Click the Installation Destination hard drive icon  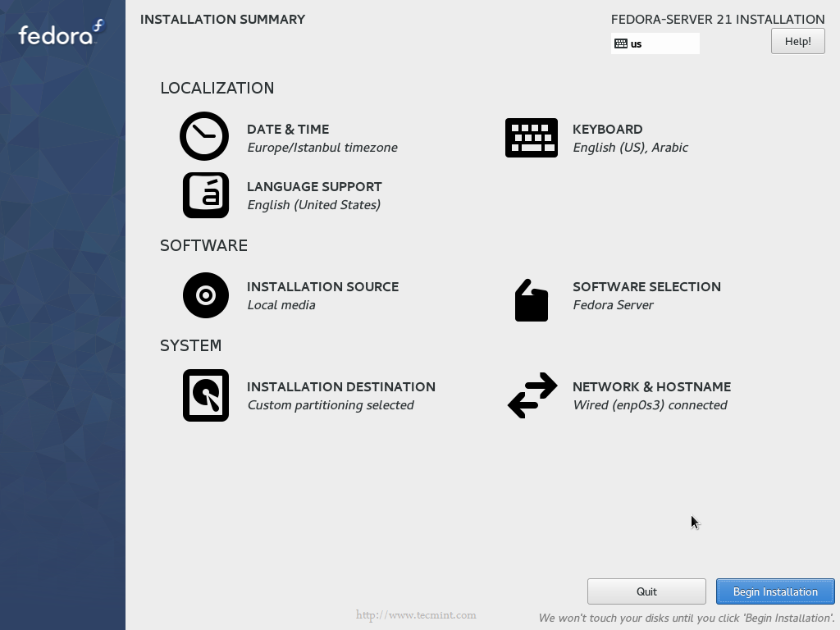tap(206, 395)
